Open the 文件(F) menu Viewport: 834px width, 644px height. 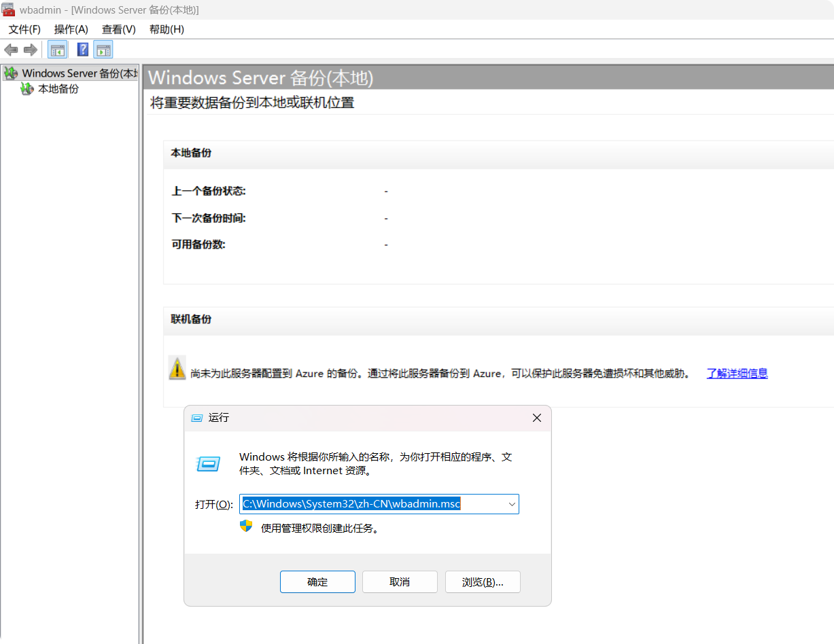click(24, 29)
